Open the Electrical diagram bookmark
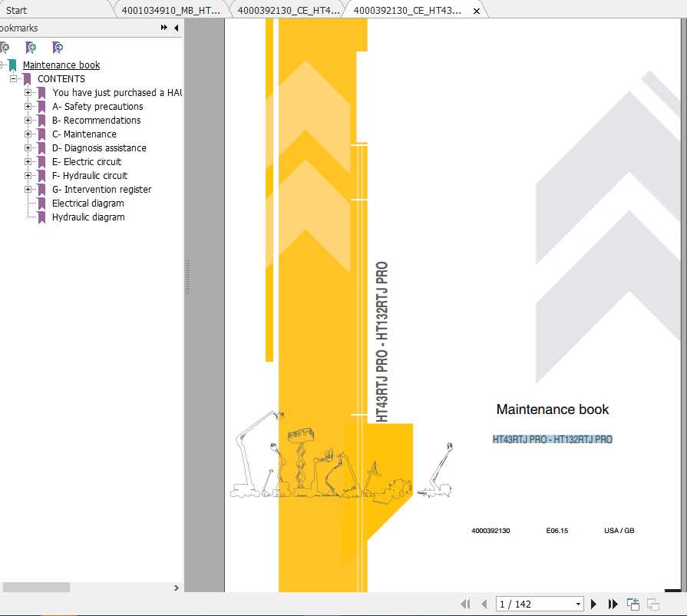The image size is (687, 616). tap(88, 203)
